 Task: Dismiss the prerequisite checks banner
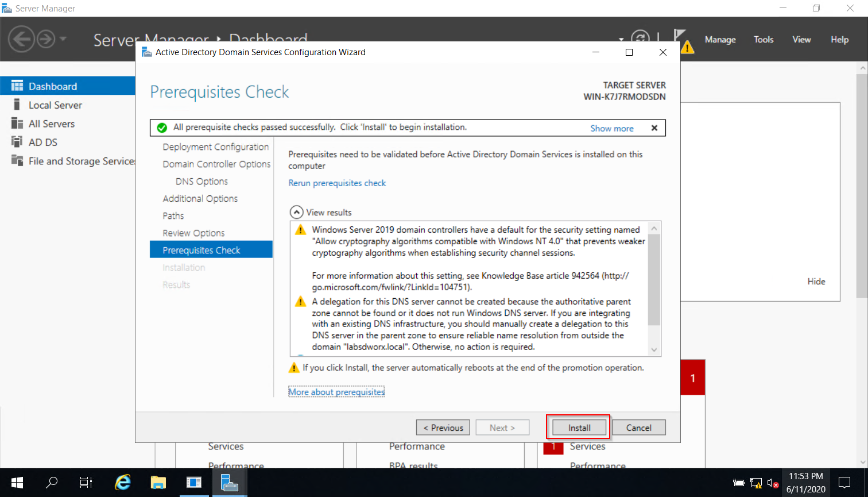point(654,128)
